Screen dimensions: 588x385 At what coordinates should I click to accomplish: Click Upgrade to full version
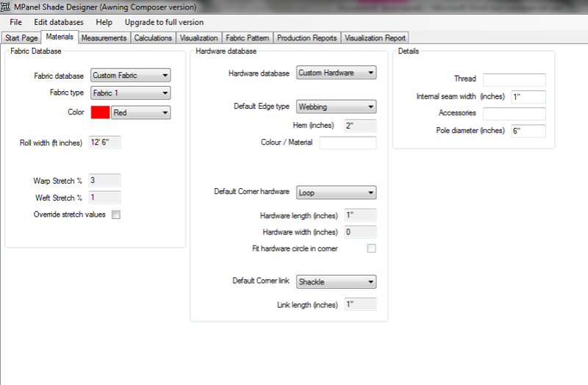[164, 22]
